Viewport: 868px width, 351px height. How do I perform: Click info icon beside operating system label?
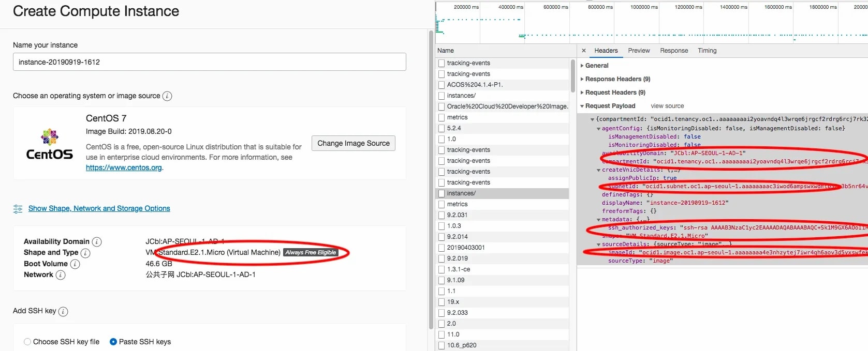click(x=167, y=96)
